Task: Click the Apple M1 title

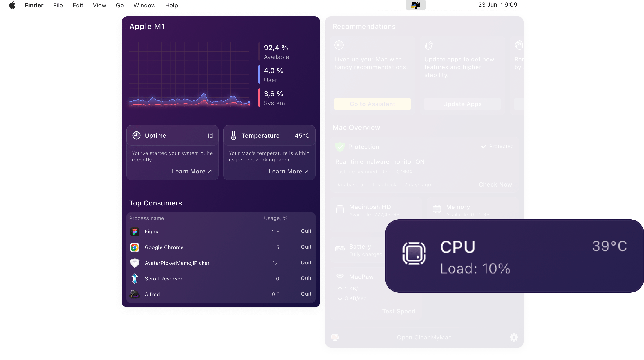Action: 147,26
